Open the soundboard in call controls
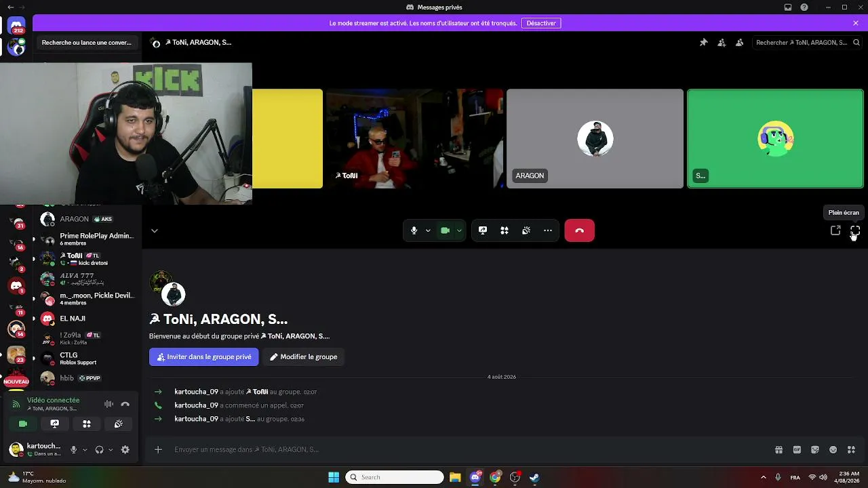Image resolution: width=868 pixels, height=488 pixels. click(x=526, y=230)
